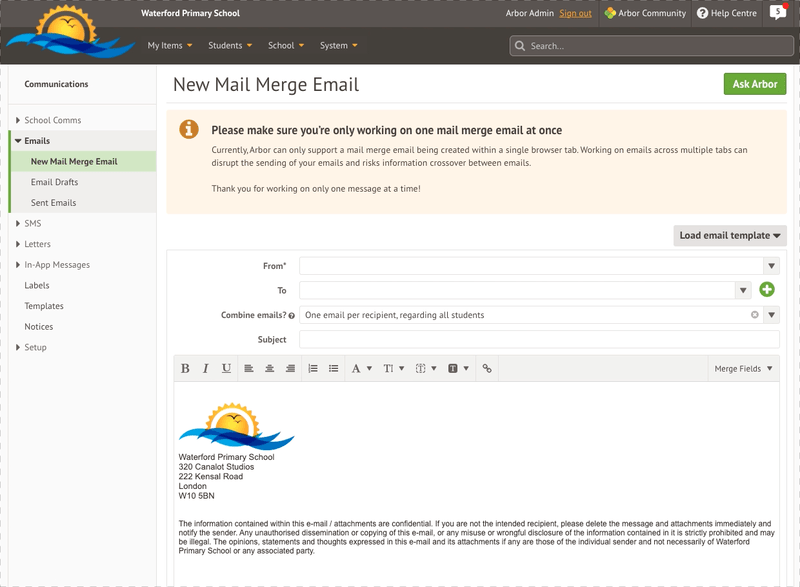The height and width of the screenshot is (587, 800).
Task: Click the Ask Arbor button
Action: 754,84
